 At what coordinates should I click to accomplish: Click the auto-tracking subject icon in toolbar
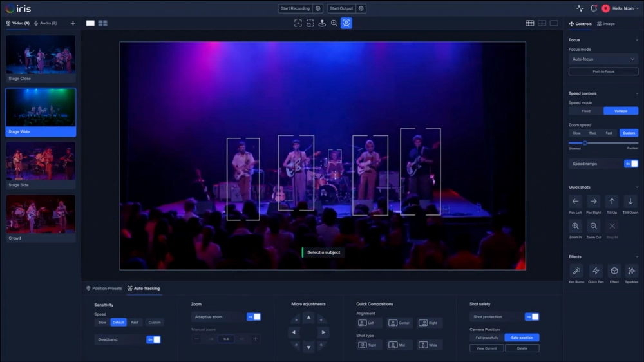pyautogui.click(x=346, y=23)
